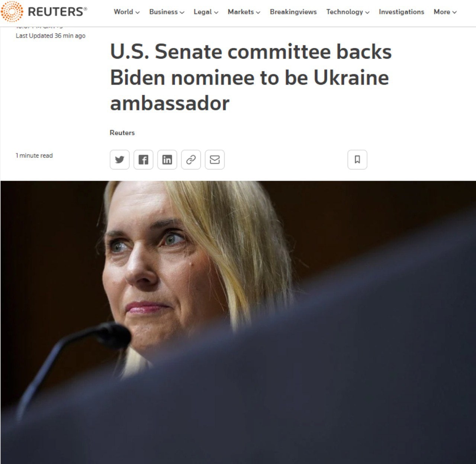The height and width of the screenshot is (464, 476).
Task: Click the 1 minute read label
Action: click(34, 155)
